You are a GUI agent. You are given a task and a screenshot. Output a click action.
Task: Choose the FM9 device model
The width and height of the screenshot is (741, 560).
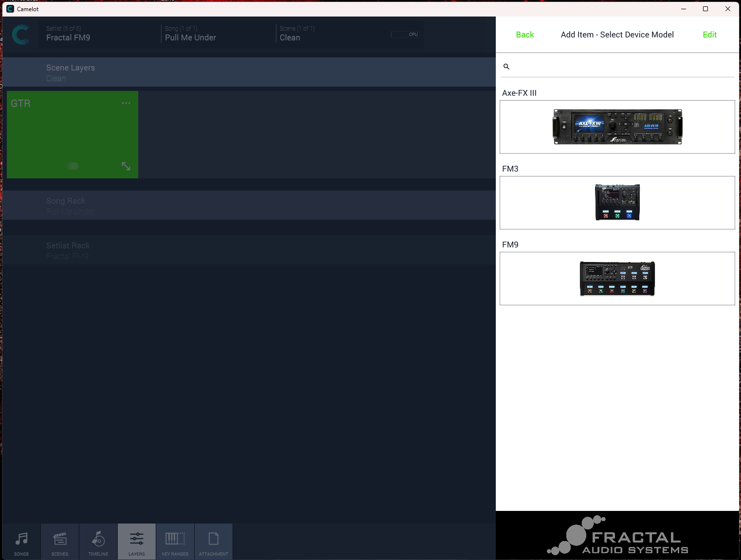[617, 279]
